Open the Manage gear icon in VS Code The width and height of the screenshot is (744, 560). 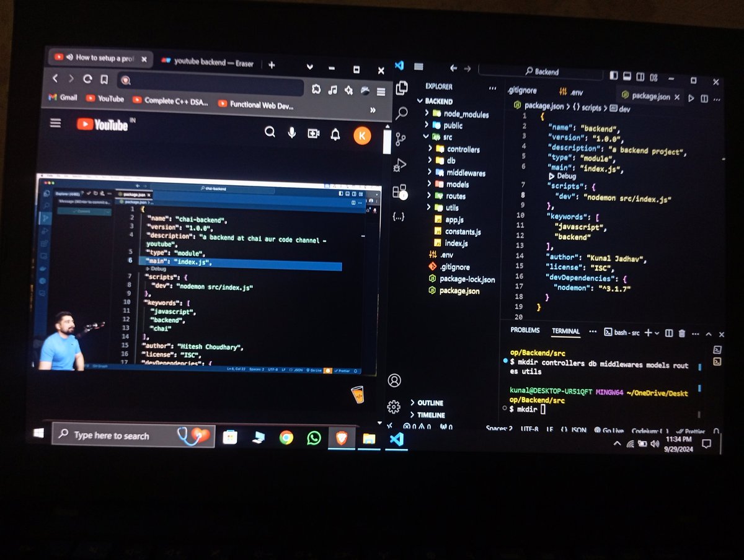pyautogui.click(x=394, y=406)
